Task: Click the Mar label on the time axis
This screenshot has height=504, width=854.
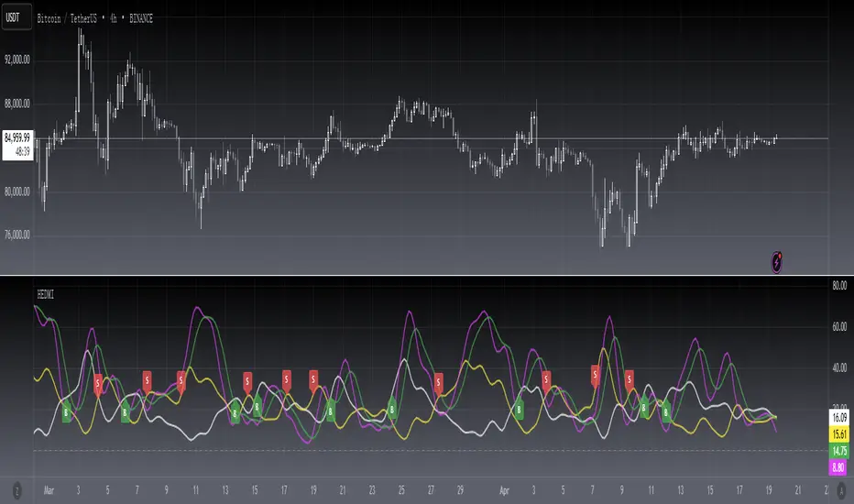Action: pyautogui.click(x=49, y=490)
